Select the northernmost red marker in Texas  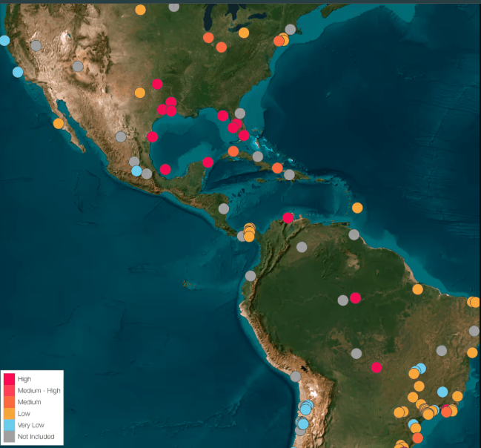point(157,84)
